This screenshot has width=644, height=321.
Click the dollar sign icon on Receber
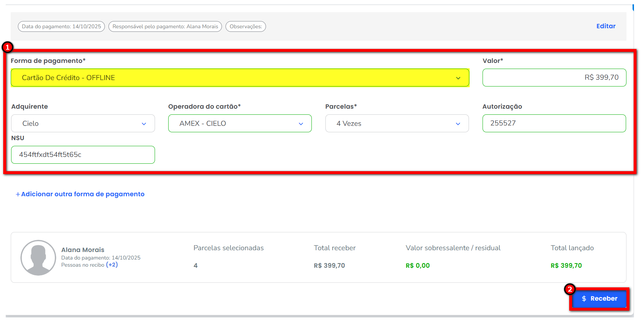coord(584,298)
